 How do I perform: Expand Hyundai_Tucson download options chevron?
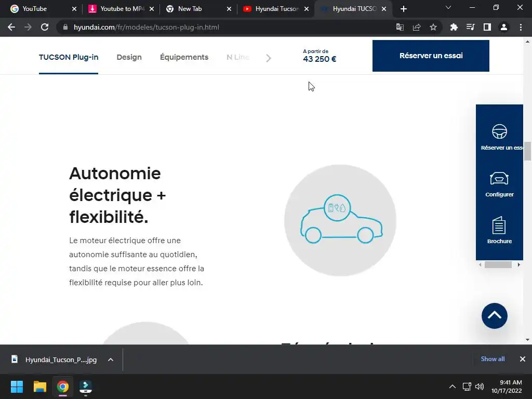[111, 360]
